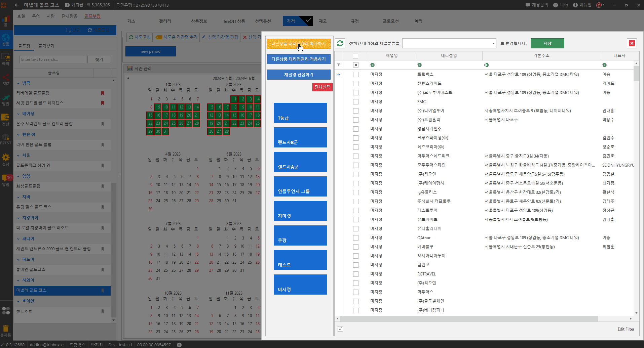Open the 휴지통 trash icon
Image resolution: width=644 pixels, height=348 pixels.
point(6,331)
